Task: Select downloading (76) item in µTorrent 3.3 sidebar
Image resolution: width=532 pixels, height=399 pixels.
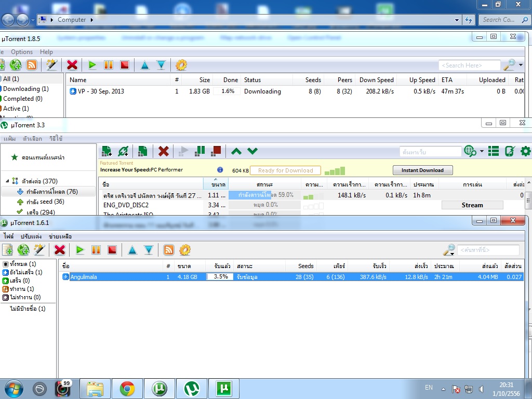Action: pyautogui.click(x=48, y=192)
